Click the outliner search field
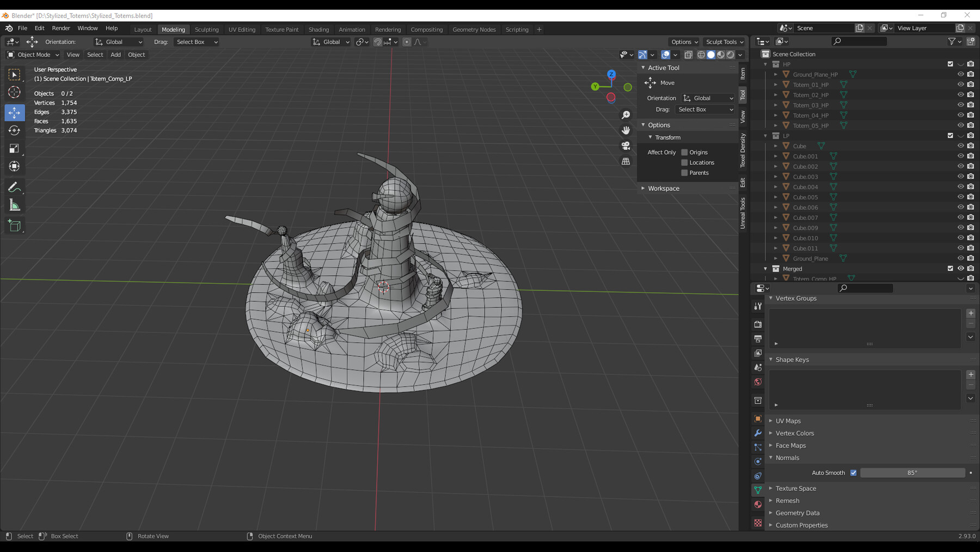The image size is (980, 552). (x=859, y=41)
